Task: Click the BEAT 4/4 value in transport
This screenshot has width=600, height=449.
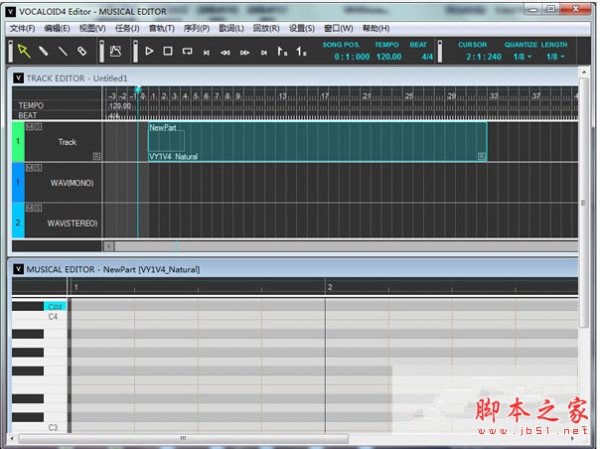Action: coord(427,57)
